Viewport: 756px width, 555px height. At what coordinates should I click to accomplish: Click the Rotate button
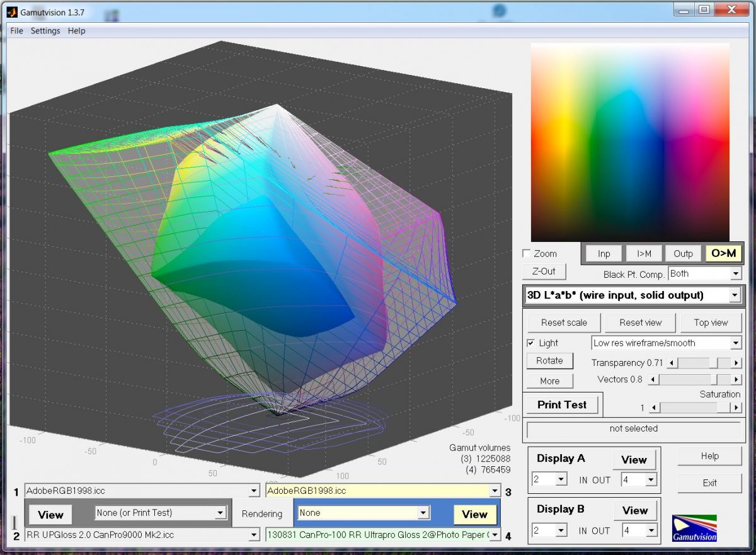click(549, 361)
